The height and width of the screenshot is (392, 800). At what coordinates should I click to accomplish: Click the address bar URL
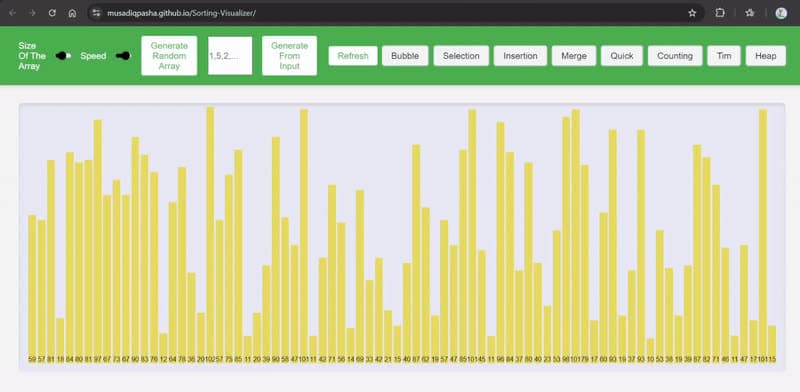click(181, 13)
